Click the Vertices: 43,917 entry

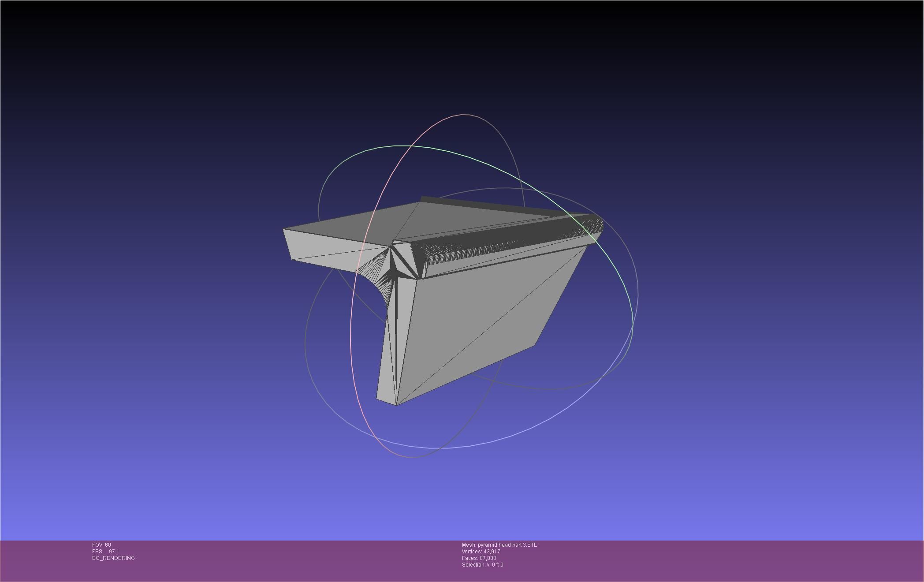(x=481, y=552)
